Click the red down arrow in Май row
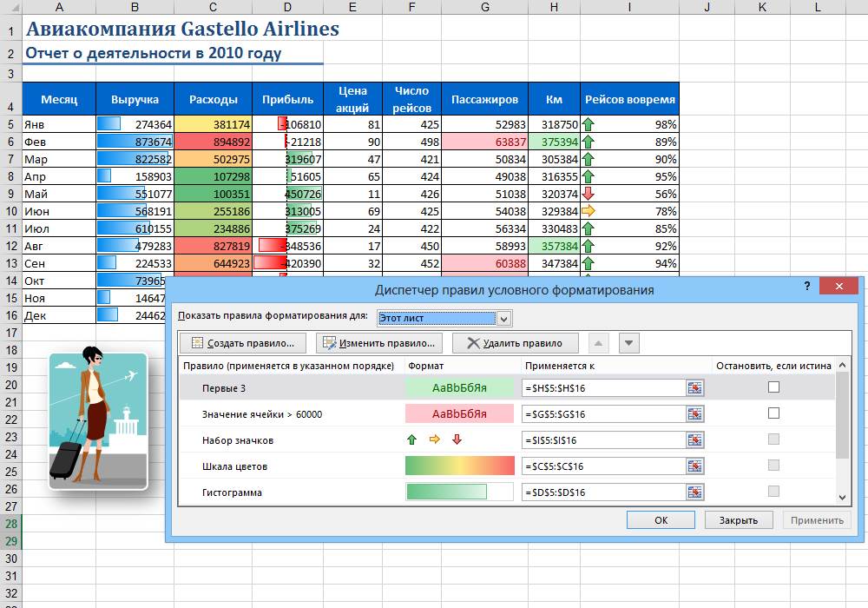This screenshot has width=868, height=608. tap(588, 194)
